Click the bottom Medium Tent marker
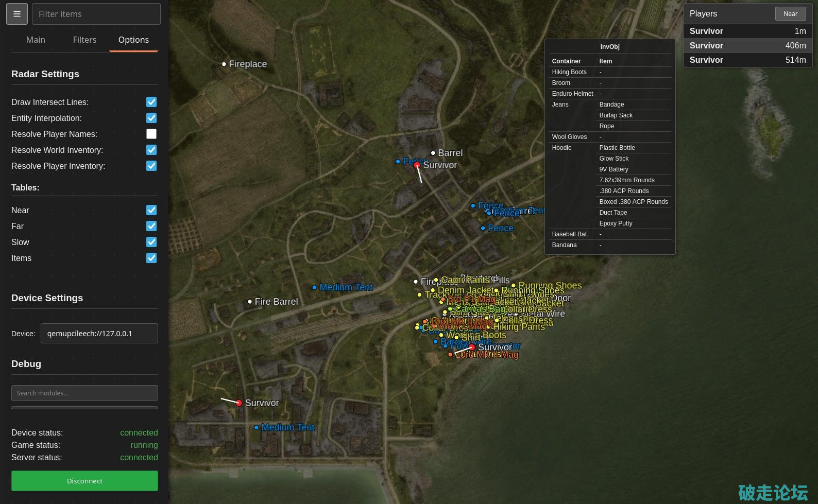818x504 pixels. click(x=257, y=427)
